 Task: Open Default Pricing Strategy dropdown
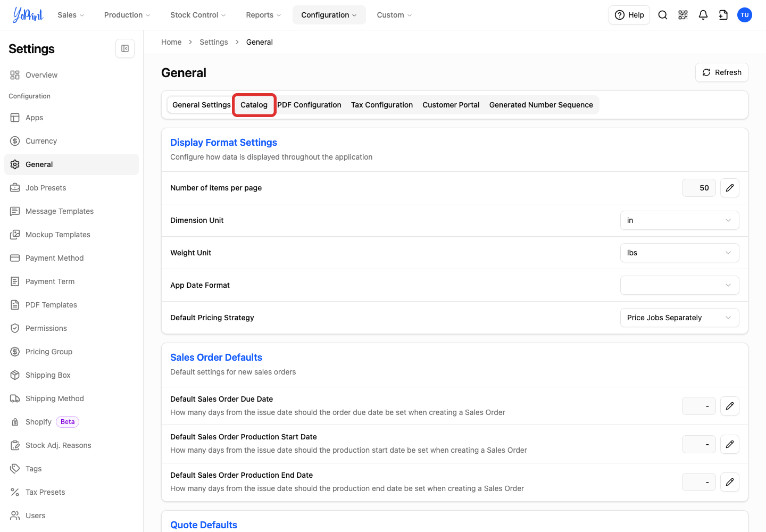coord(679,318)
